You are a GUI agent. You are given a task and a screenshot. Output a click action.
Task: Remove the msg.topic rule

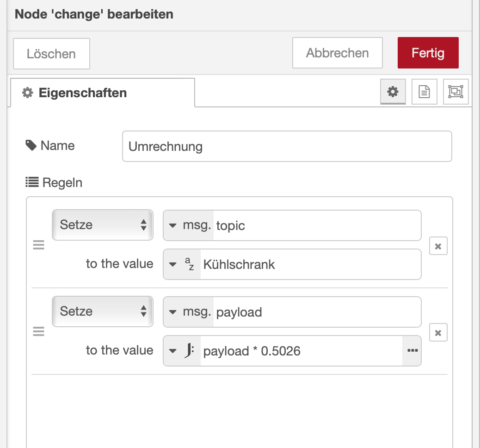click(438, 246)
